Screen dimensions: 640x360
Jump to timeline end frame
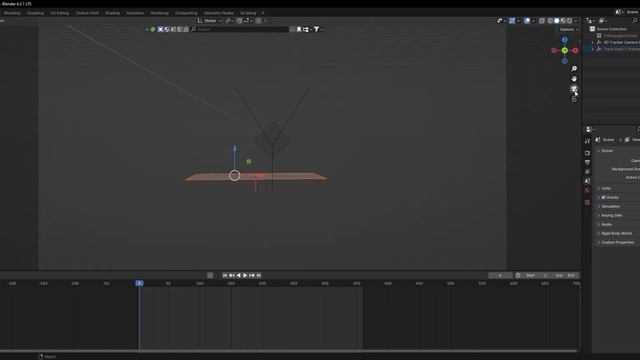coord(259,276)
